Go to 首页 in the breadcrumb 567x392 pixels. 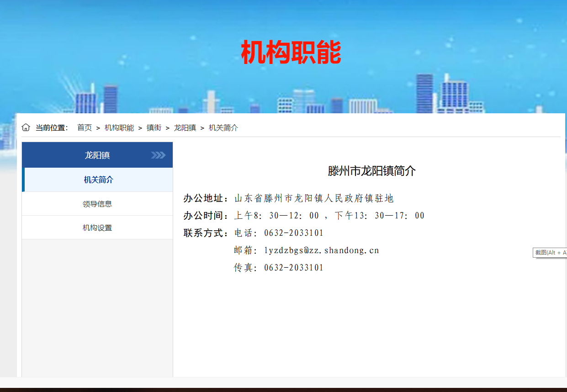point(85,128)
